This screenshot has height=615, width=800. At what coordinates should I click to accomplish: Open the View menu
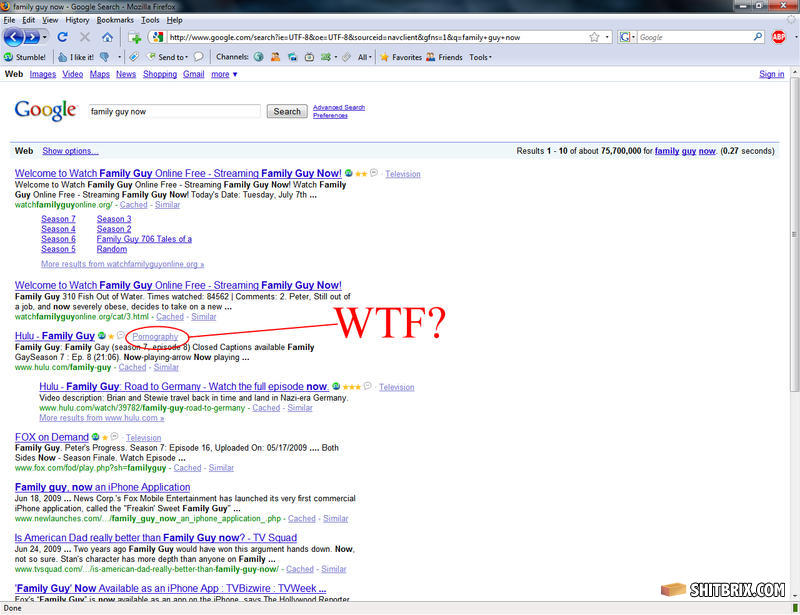point(50,20)
